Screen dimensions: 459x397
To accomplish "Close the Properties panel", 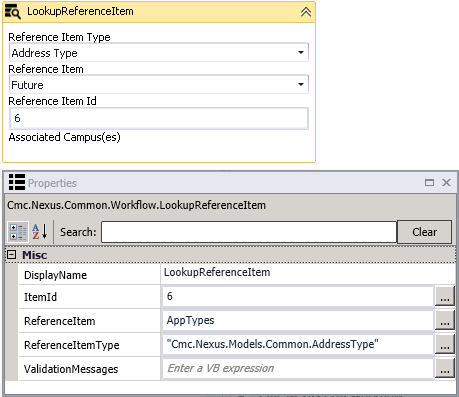I will tap(446, 182).
